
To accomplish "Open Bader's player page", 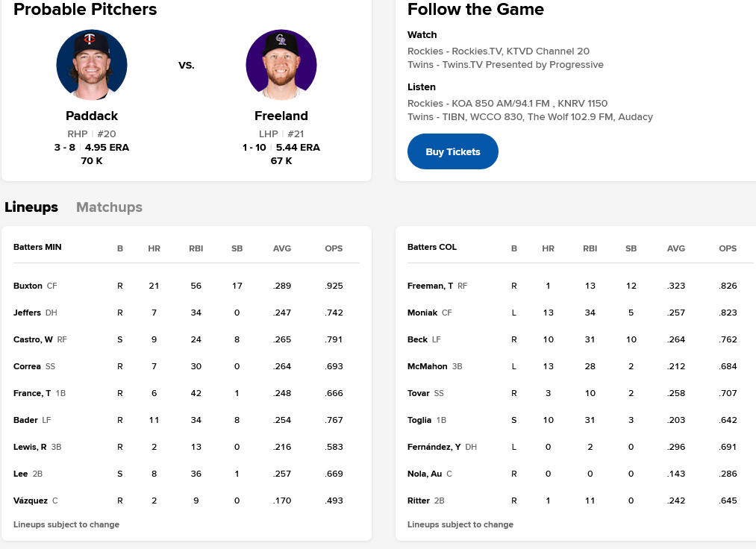I will [25, 420].
